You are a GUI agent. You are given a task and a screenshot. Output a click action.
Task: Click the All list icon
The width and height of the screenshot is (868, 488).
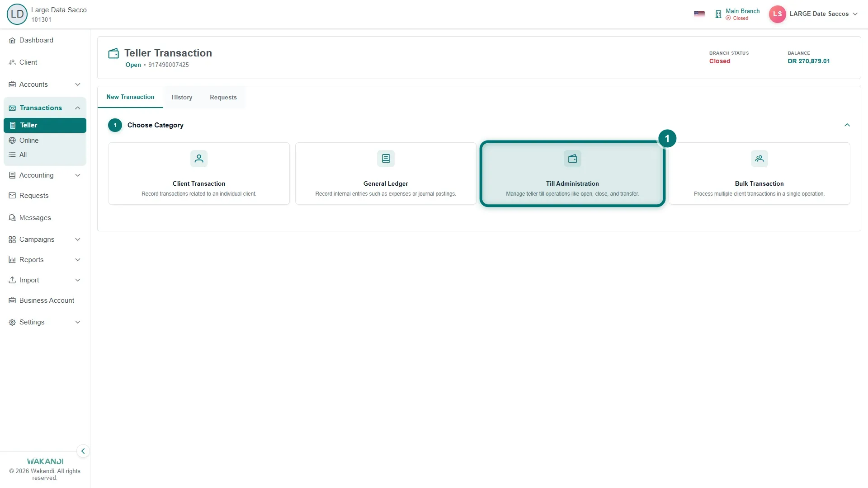pos(12,155)
